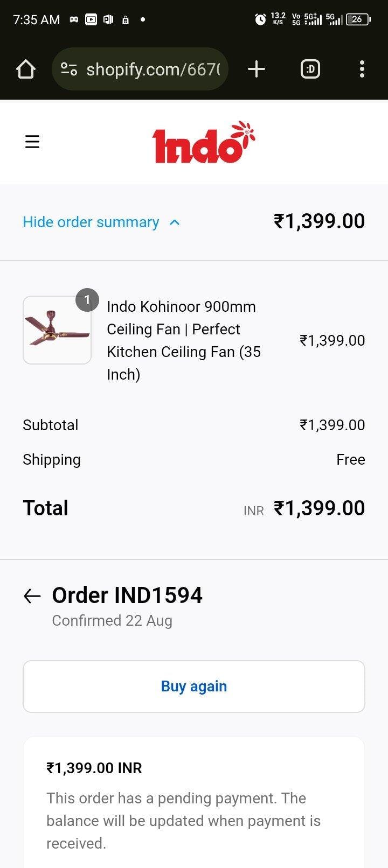Open new tab with plus icon
388x868 pixels.
[257, 69]
